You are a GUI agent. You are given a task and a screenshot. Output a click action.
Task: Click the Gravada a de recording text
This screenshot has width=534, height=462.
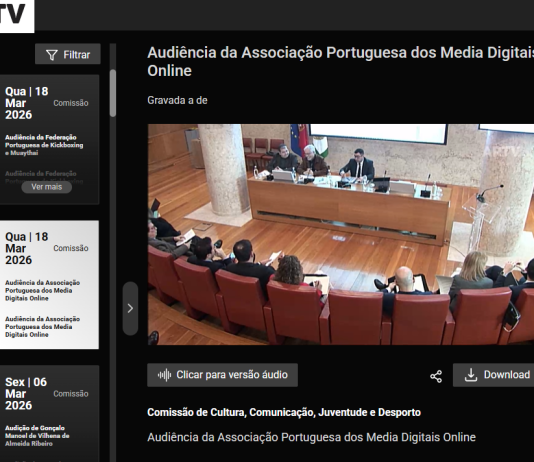click(x=177, y=100)
